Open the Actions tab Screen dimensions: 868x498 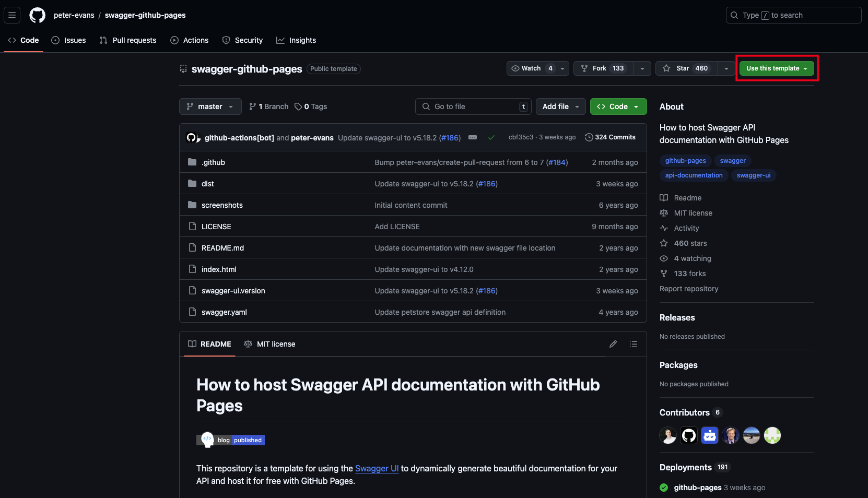click(x=190, y=40)
